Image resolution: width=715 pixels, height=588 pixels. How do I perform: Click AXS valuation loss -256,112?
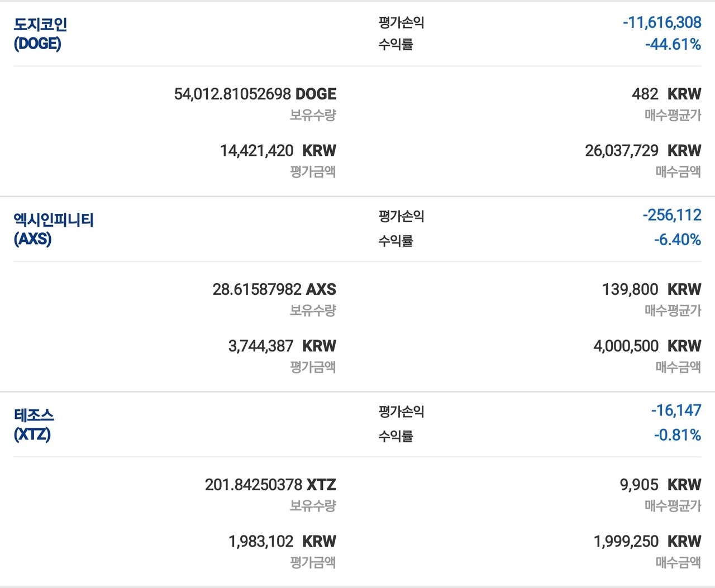tap(671, 215)
